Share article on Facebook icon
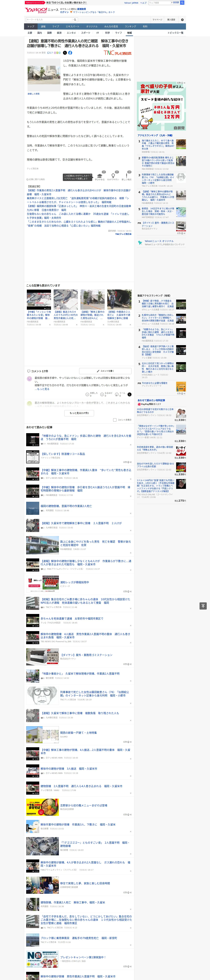This screenshot has width=210, height=980. click(70, 53)
